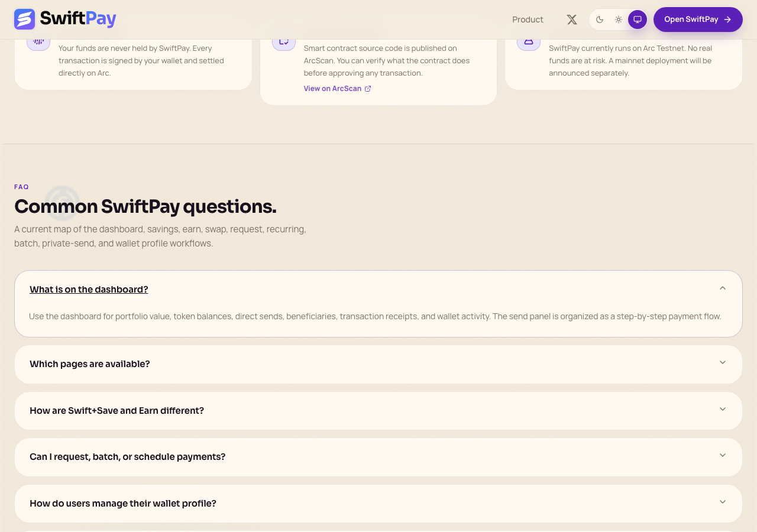Select system theme using the monitor icon

[x=638, y=20]
